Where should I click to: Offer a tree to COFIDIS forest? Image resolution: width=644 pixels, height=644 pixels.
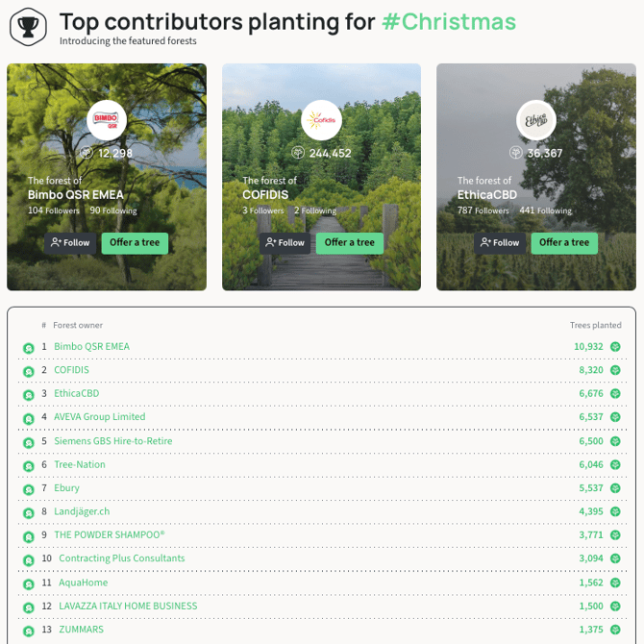(350, 243)
